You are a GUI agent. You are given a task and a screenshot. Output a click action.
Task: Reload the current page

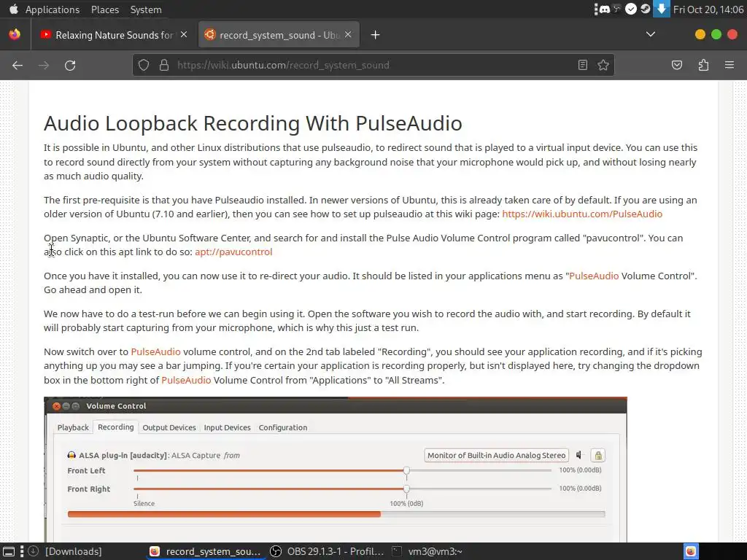click(70, 65)
